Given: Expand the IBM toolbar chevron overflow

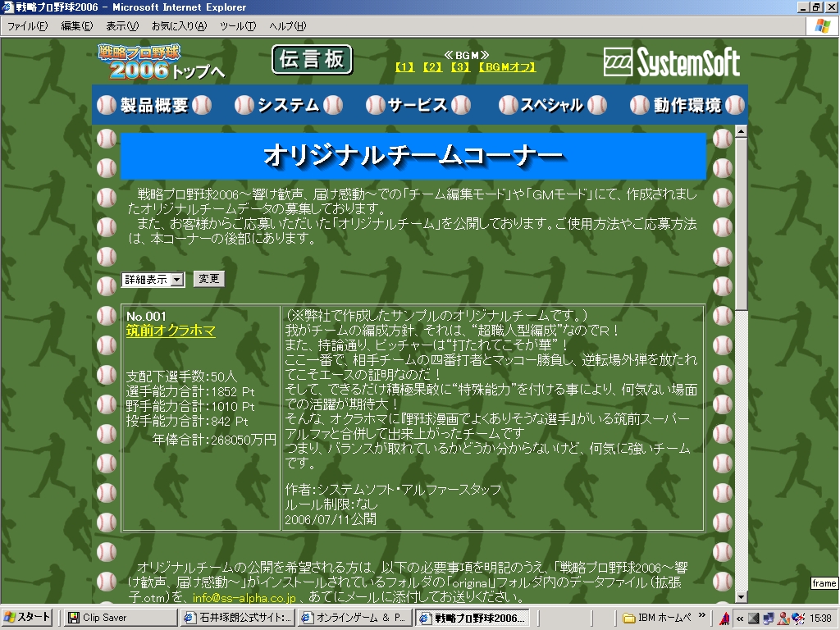Looking at the screenshot, I should click(x=702, y=615).
